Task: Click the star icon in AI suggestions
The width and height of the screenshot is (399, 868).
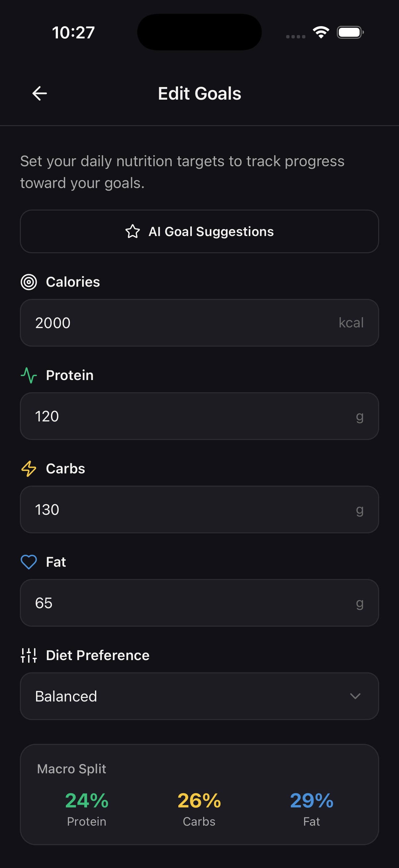Action: 133,231
